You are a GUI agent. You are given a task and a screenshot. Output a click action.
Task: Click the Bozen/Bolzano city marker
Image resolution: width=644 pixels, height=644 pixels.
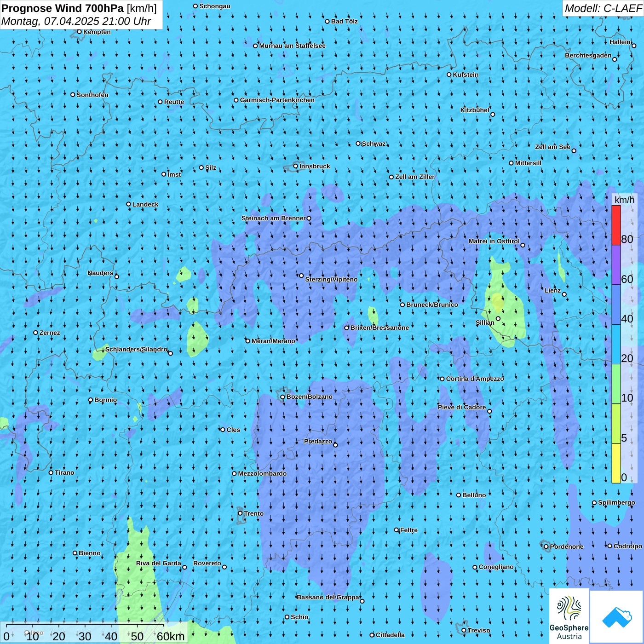(283, 397)
